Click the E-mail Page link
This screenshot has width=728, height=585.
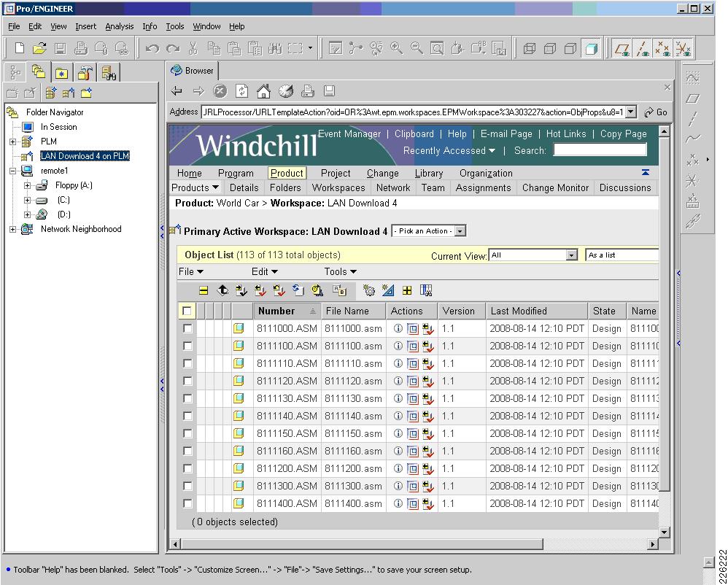point(506,134)
